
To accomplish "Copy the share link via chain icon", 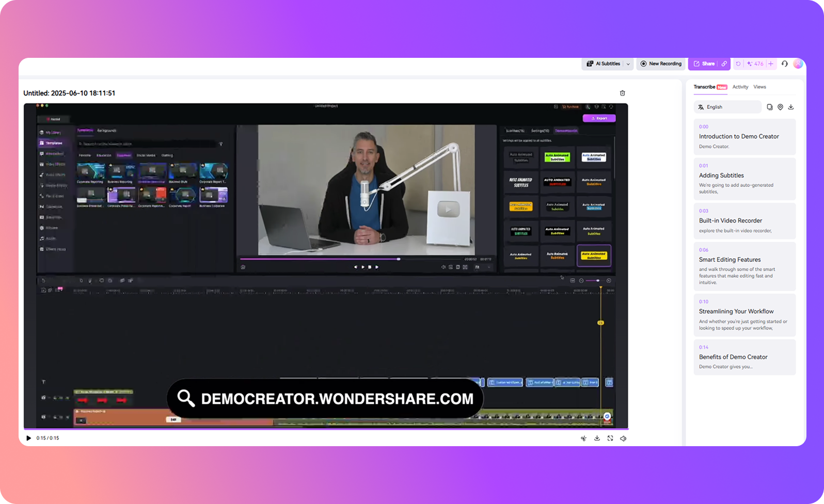I will (x=724, y=64).
